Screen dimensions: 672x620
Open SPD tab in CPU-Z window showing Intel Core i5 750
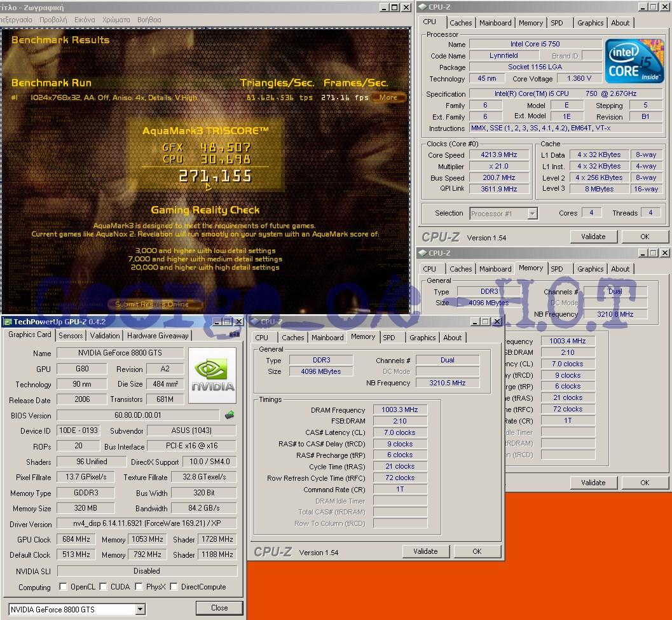pos(557,23)
